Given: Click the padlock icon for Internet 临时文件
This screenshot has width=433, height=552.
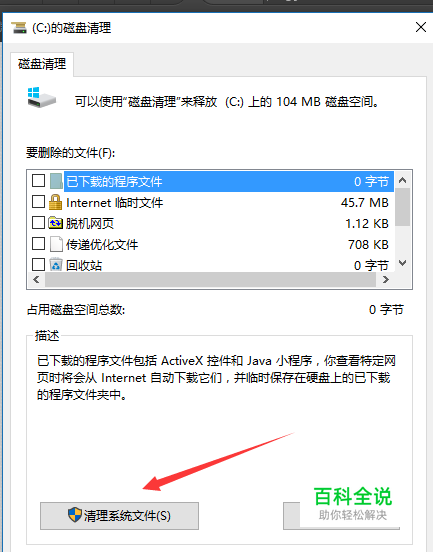Looking at the screenshot, I should [55, 202].
